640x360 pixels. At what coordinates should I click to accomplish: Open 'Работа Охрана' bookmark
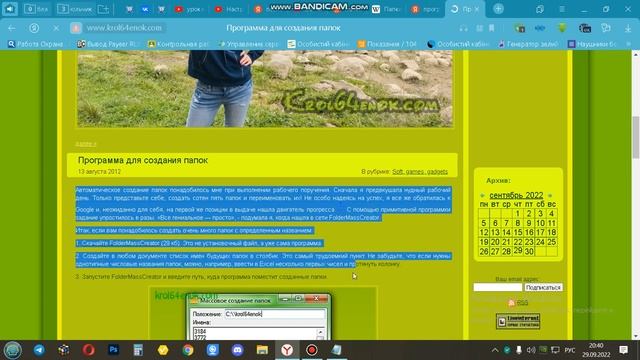coord(36,44)
